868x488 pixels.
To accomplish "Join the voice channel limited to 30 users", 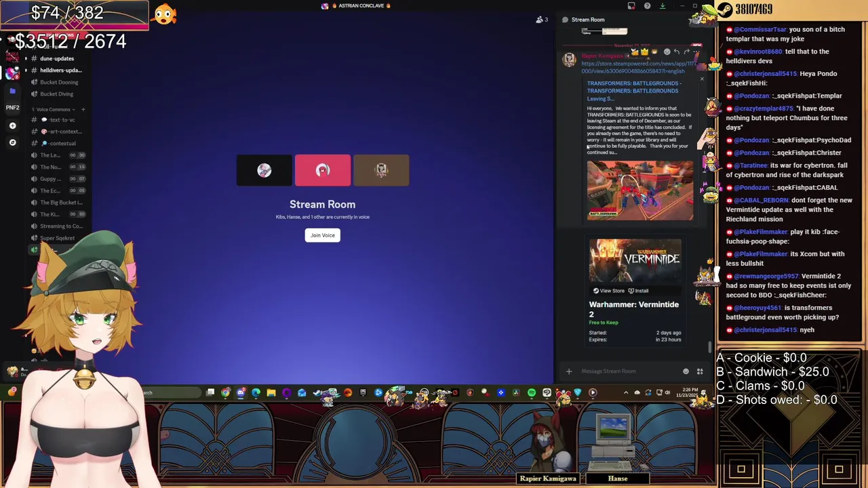I will pyautogui.click(x=58, y=155).
